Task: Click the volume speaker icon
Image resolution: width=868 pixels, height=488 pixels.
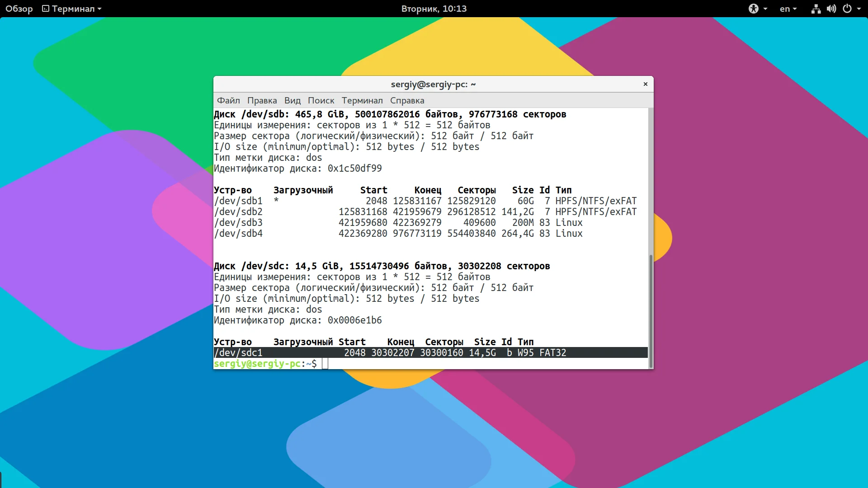Action: pos(831,9)
